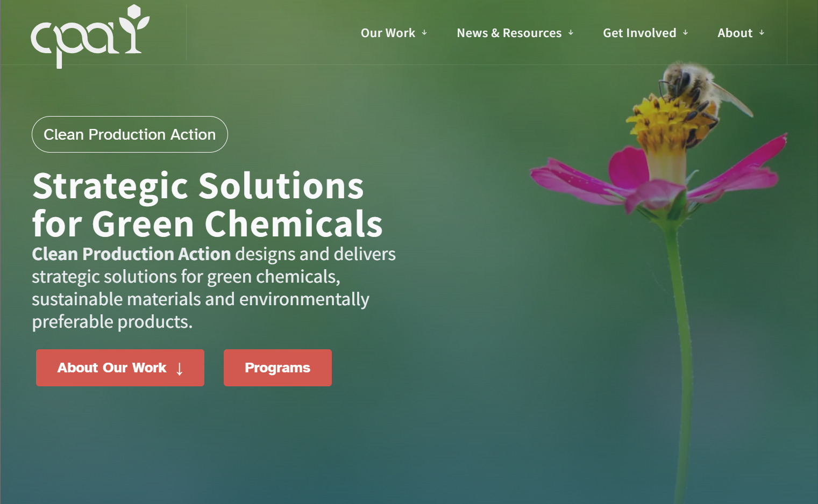
Task: Select the Clean Production Action badge
Action: click(129, 134)
